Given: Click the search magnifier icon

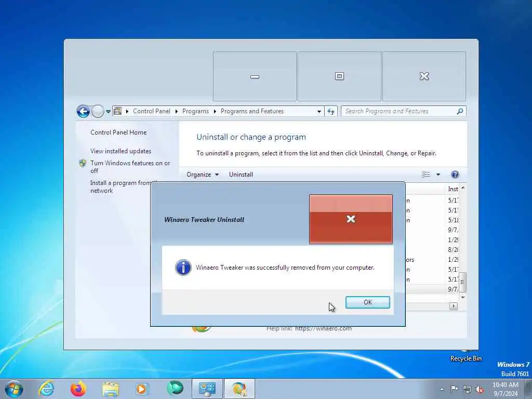Looking at the screenshot, I should [460, 111].
